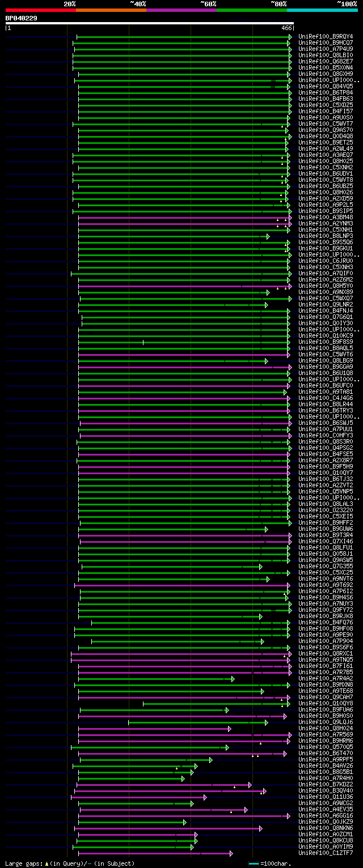Viewport: 363px width, 868px height.
Task: Select hit UniRef100_B9GKU1
Action: tap(326, 249)
